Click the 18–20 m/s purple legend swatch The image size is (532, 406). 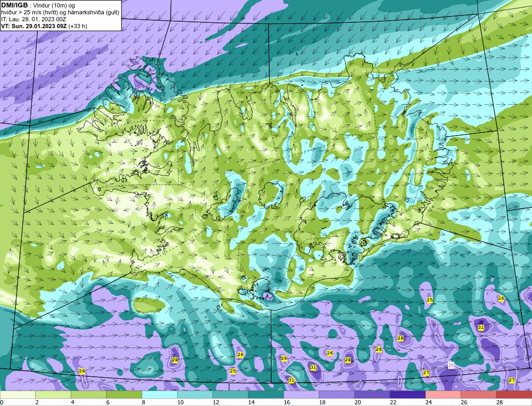point(337,394)
